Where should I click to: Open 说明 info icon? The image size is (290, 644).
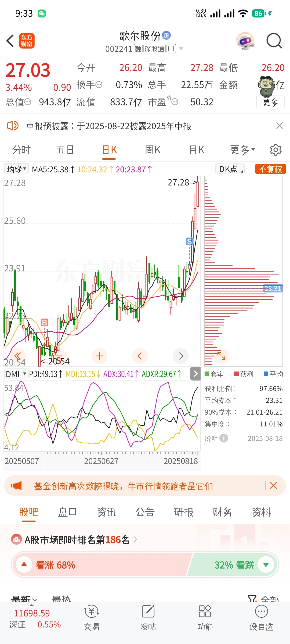pos(224,438)
